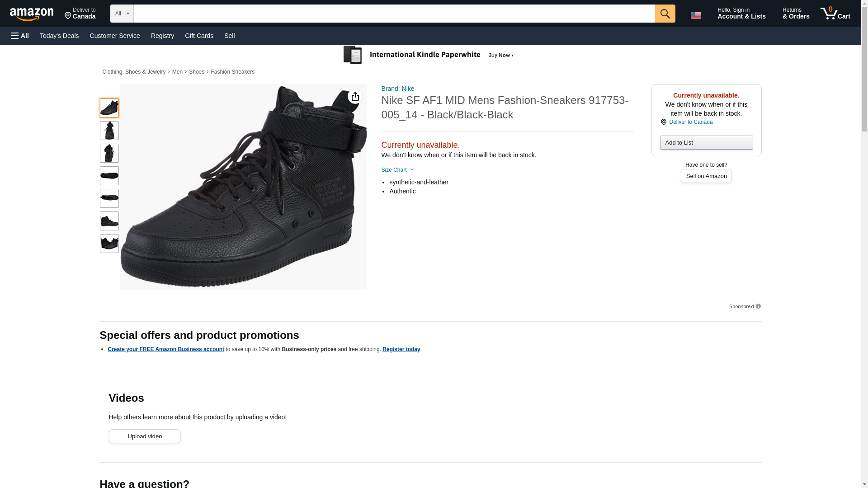The image size is (868, 488).
Task: Click the share icon on product image
Action: coord(355,96)
